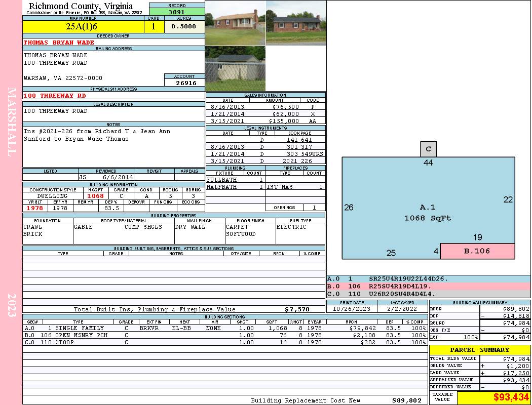532x405 pixels.
Task: Select the map number 25A(1)6 field
Action: tap(83, 26)
